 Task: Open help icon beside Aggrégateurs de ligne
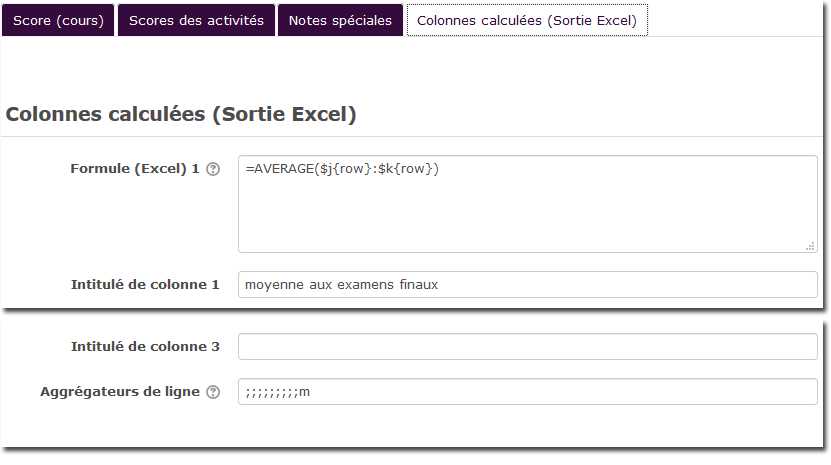coord(212,392)
